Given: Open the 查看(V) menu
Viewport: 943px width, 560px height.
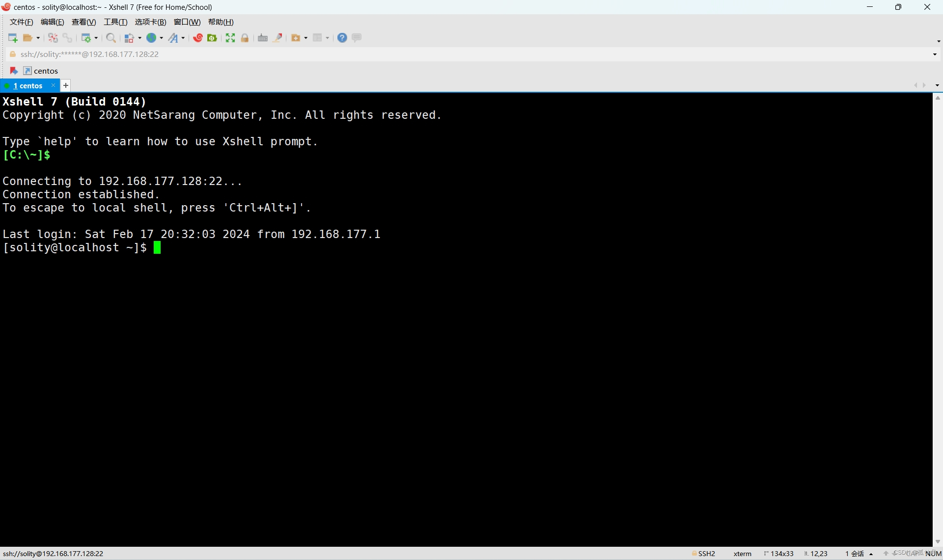Looking at the screenshot, I should pyautogui.click(x=83, y=22).
